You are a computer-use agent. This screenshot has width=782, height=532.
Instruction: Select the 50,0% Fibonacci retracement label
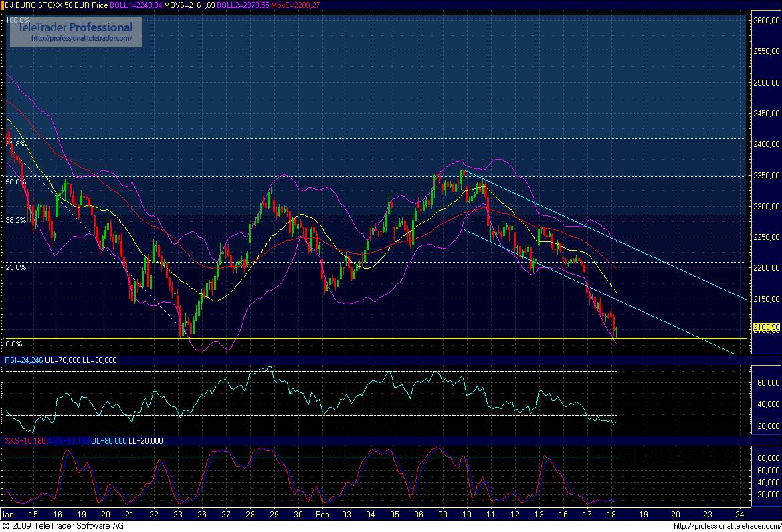(16, 182)
